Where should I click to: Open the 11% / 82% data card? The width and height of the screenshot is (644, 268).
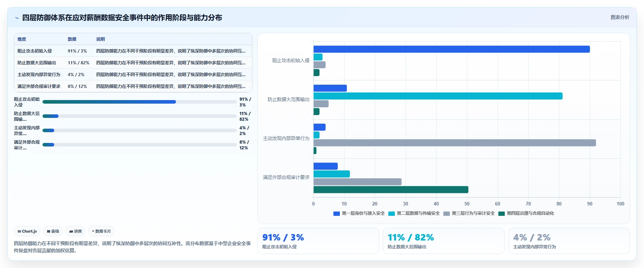pos(443,241)
